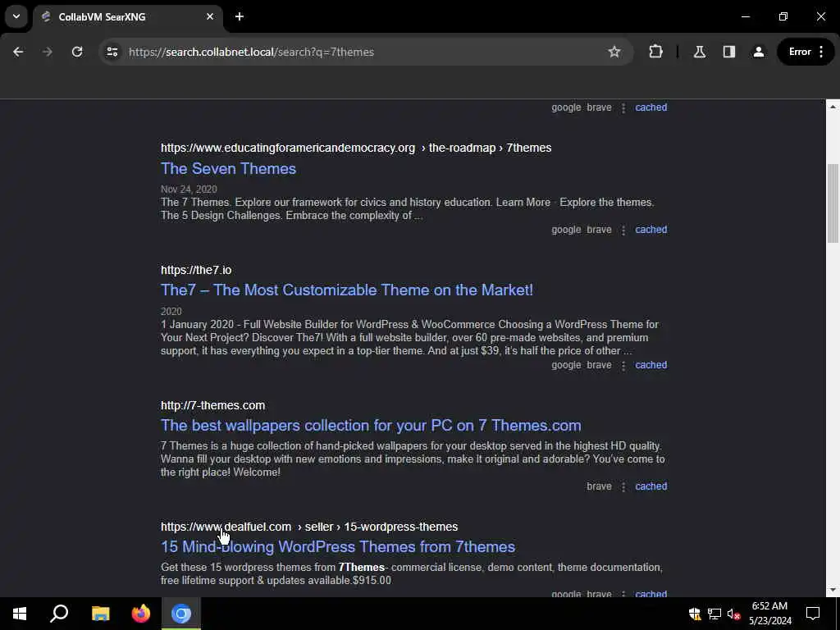Launch Firefox from the taskbar
This screenshot has width=840, height=630.
click(x=141, y=614)
